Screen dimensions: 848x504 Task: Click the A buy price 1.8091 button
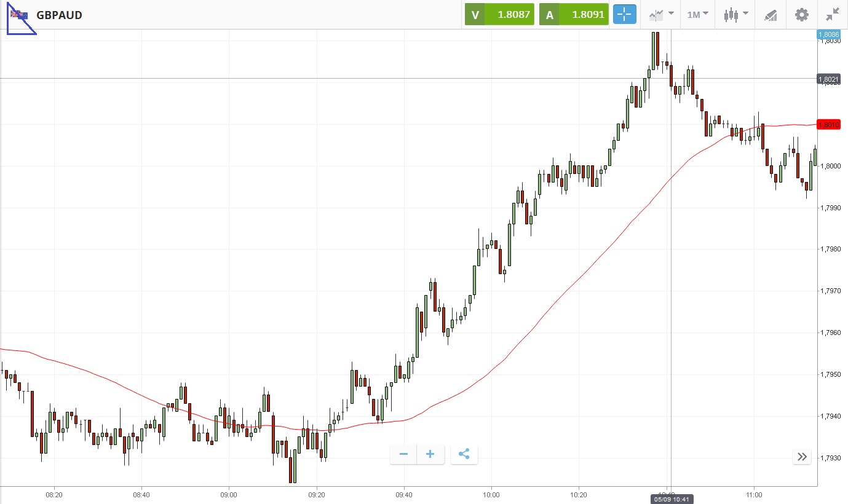pyautogui.click(x=574, y=15)
